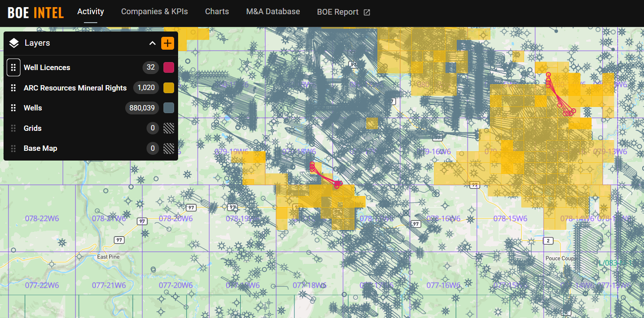Click the external link icon beside BOE Report

(367, 12)
